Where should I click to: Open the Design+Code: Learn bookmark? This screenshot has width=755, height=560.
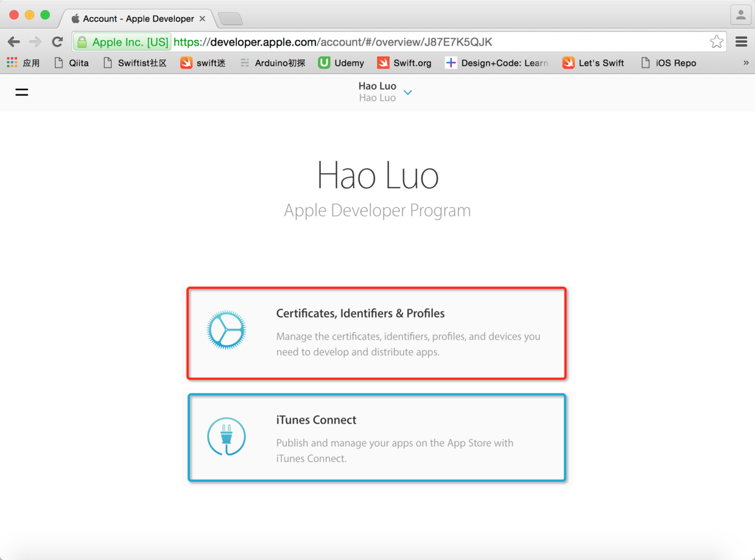click(x=496, y=63)
